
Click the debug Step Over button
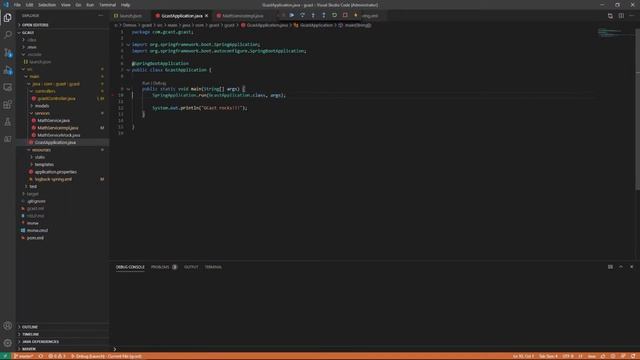(302, 16)
